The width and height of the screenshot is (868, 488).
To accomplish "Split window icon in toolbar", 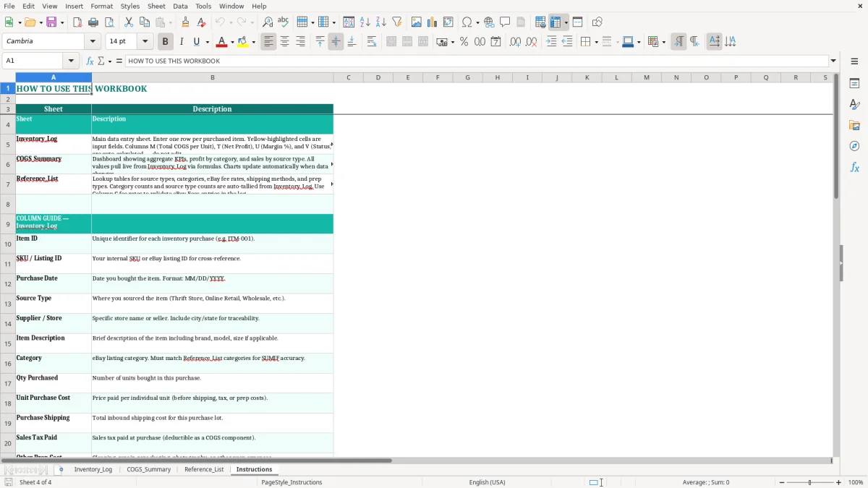I will (578, 22).
